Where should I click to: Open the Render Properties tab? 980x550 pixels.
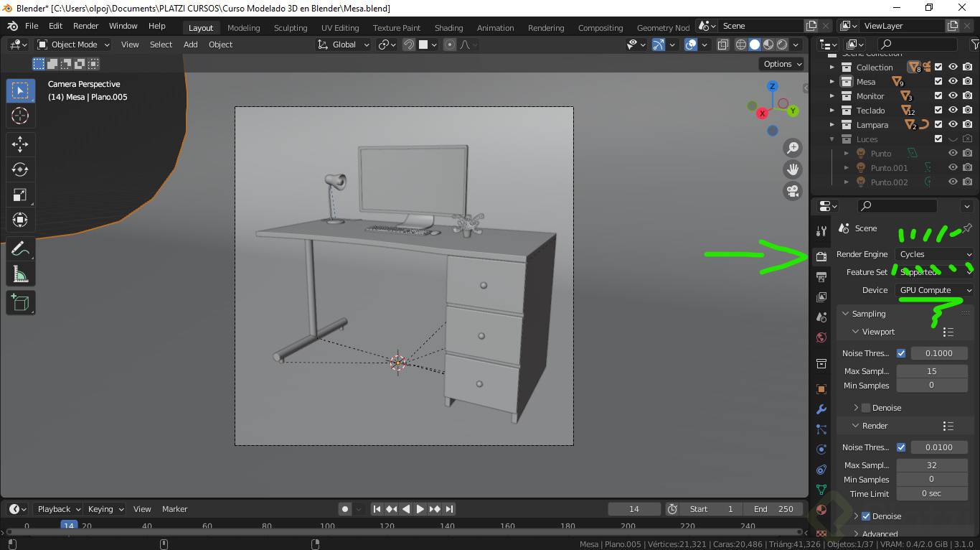(821, 256)
